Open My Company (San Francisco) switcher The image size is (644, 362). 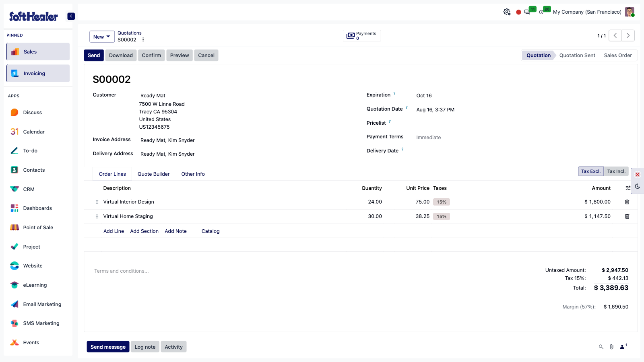click(587, 12)
